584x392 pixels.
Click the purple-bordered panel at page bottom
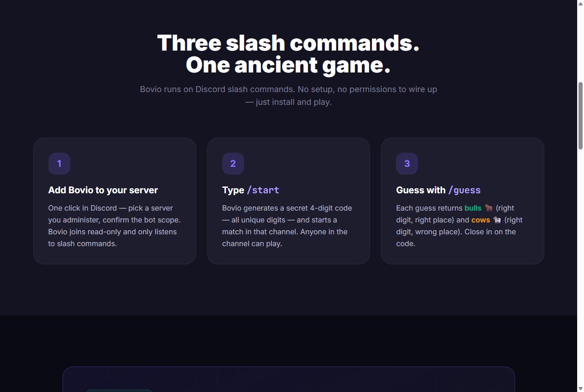pyautogui.click(x=289, y=379)
